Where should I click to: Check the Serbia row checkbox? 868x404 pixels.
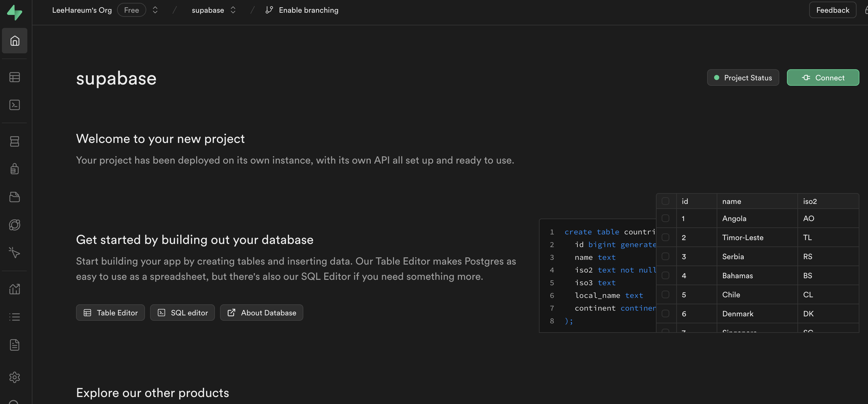point(665,257)
